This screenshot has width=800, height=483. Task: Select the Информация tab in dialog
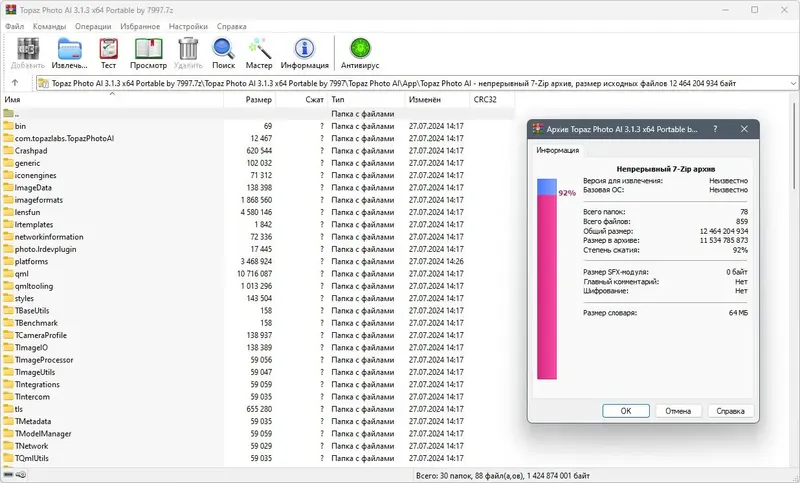tap(557, 150)
